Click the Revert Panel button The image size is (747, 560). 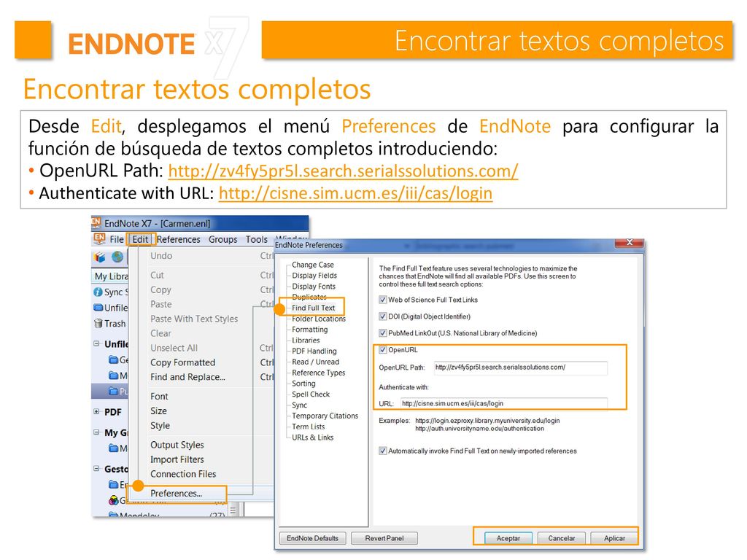coord(384,538)
